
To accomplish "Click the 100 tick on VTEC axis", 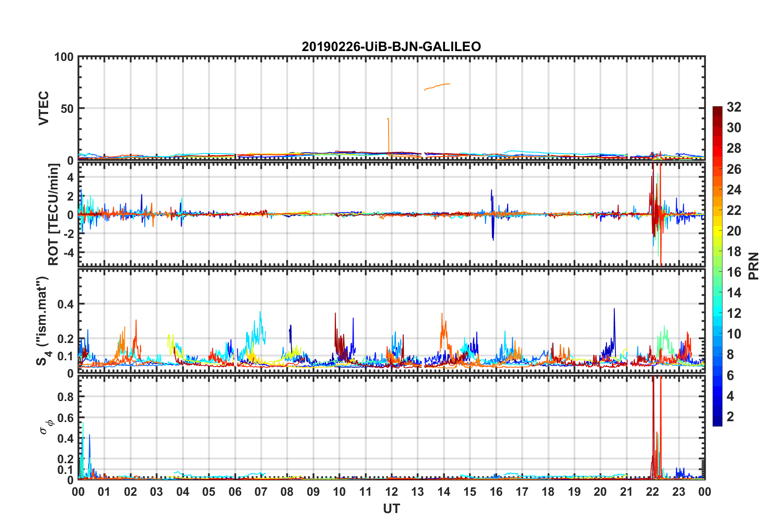I will click(x=64, y=57).
